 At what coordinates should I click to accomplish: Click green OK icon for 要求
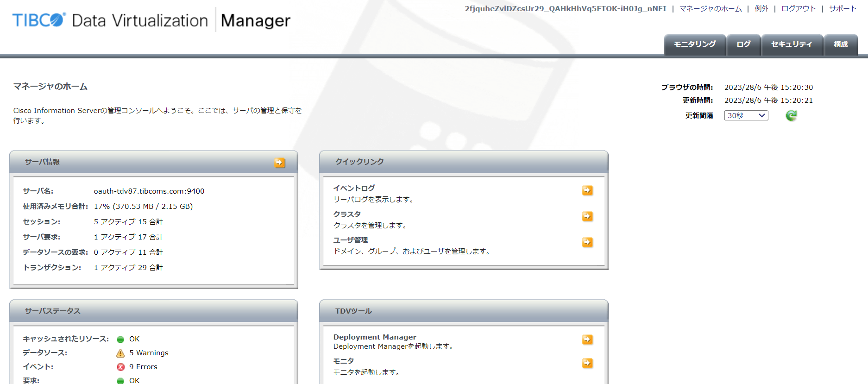(120, 381)
